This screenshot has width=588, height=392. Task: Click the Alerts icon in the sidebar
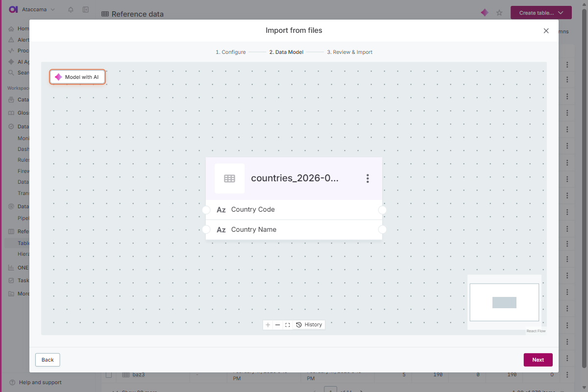click(11, 39)
